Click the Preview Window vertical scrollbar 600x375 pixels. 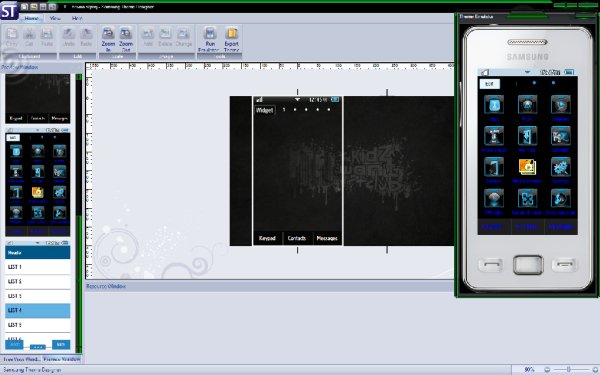coord(79,213)
